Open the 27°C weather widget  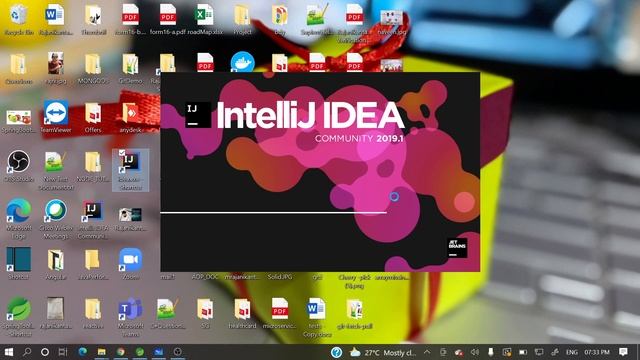[x=382, y=352]
